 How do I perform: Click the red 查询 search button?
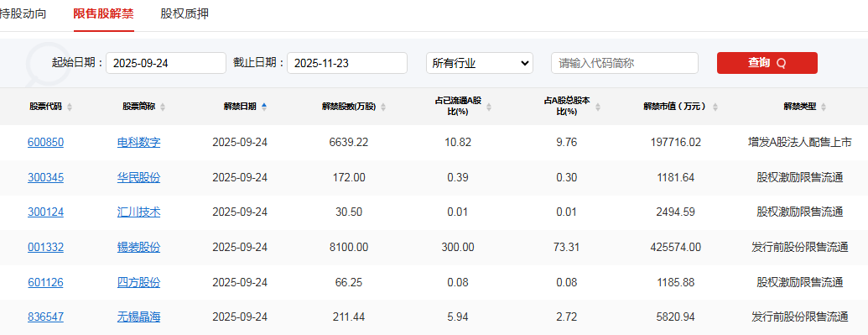point(767,63)
